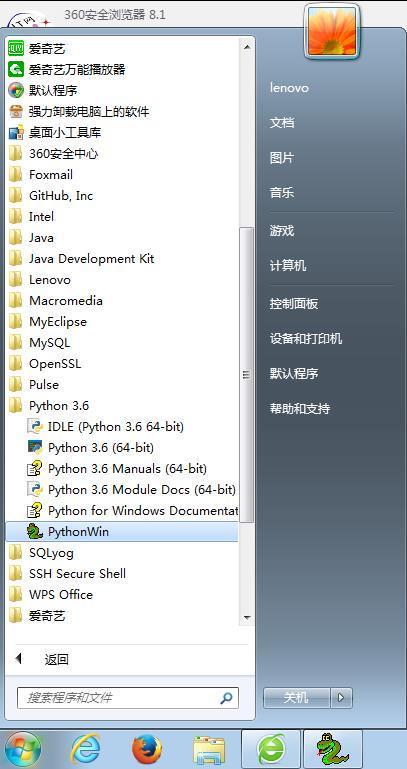Viewport: 407px width, 769px height.
Task: Launch PythonWin from the Python 3.6 folder
Action: (x=122, y=532)
